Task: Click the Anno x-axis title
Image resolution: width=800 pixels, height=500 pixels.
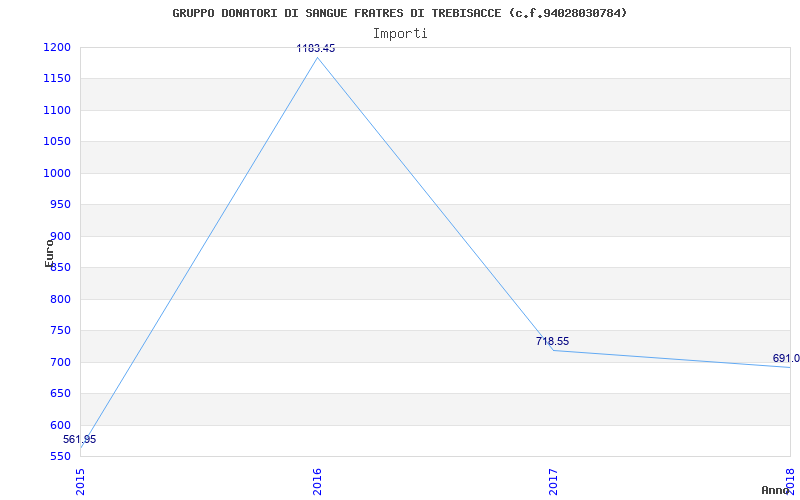Action: click(775, 490)
